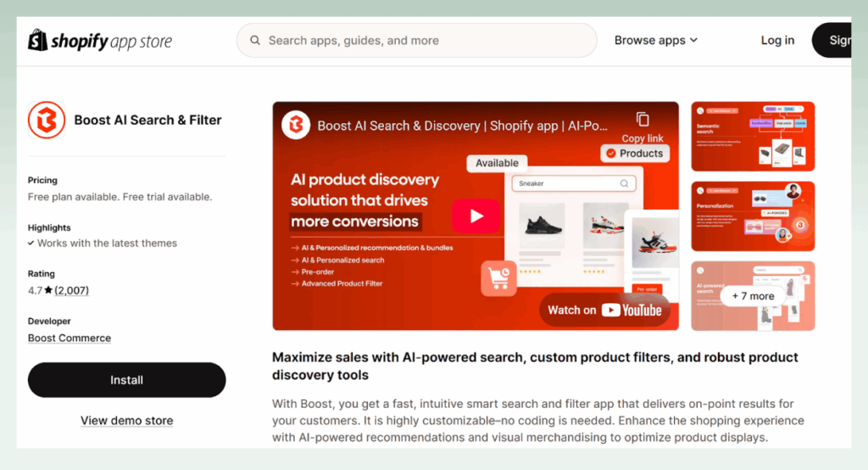Click the Sneaker search box in video
Screen dimensions: 868x470
pyautogui.click(x=574, y=183)
